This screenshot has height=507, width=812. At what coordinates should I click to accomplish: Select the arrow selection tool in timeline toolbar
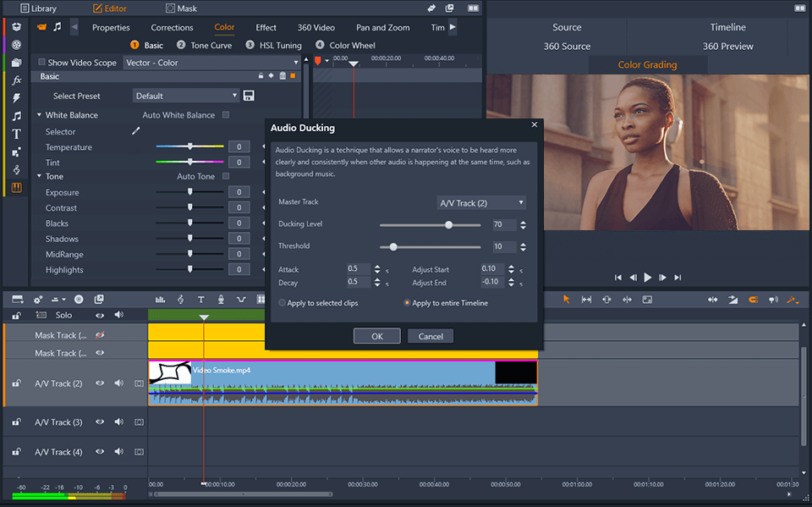566,300
